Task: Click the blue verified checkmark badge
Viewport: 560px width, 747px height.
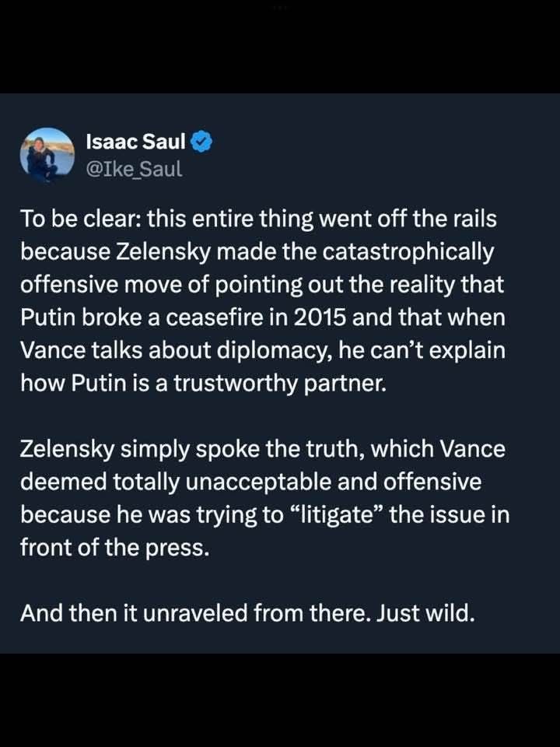Action: click(202, 141)
